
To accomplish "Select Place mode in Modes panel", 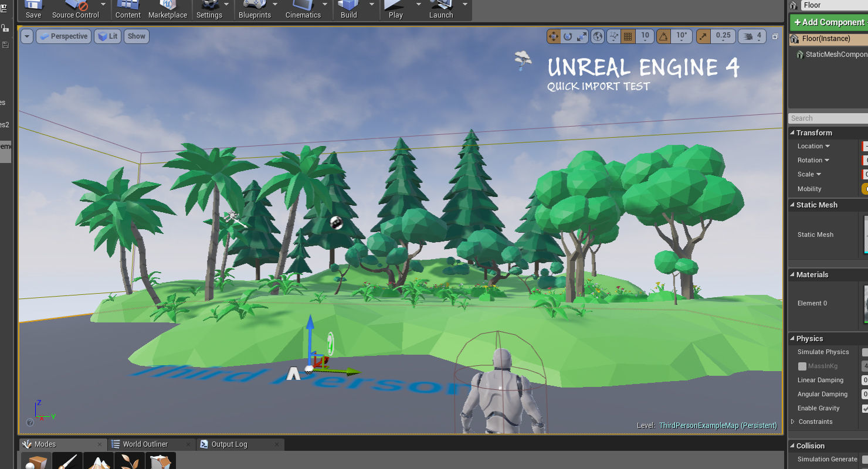I will point(36,461).
